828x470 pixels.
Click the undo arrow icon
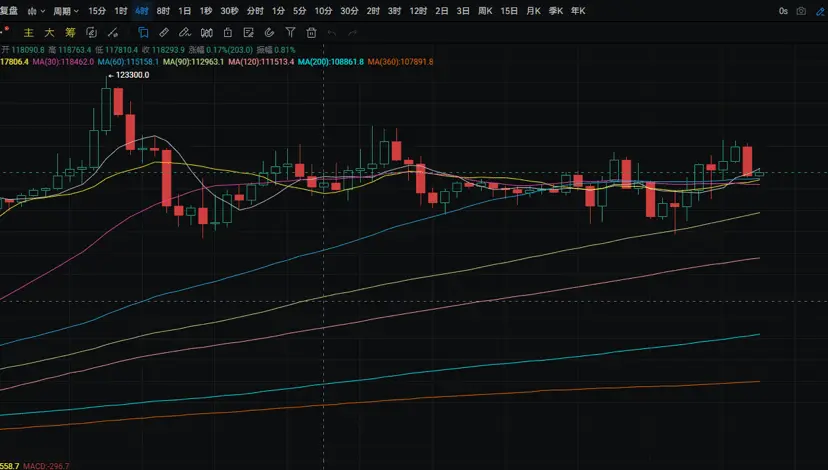pos(332,33)
